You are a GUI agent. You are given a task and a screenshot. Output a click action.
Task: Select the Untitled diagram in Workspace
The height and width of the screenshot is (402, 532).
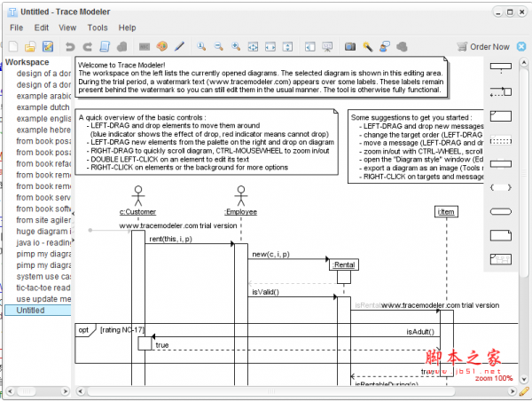coord(30,311)
